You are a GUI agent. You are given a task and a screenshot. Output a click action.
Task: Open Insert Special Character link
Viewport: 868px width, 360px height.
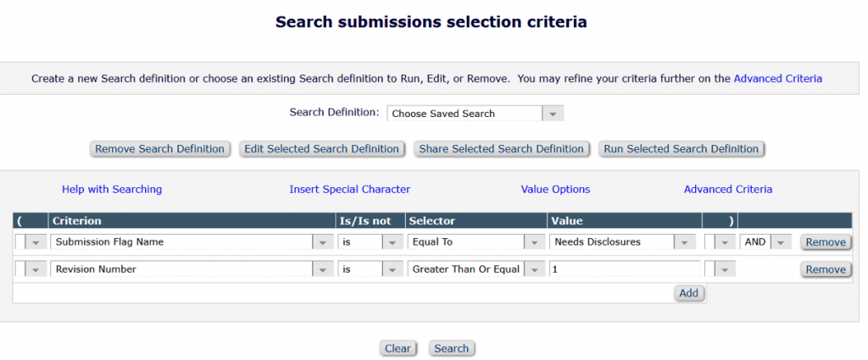350,189
